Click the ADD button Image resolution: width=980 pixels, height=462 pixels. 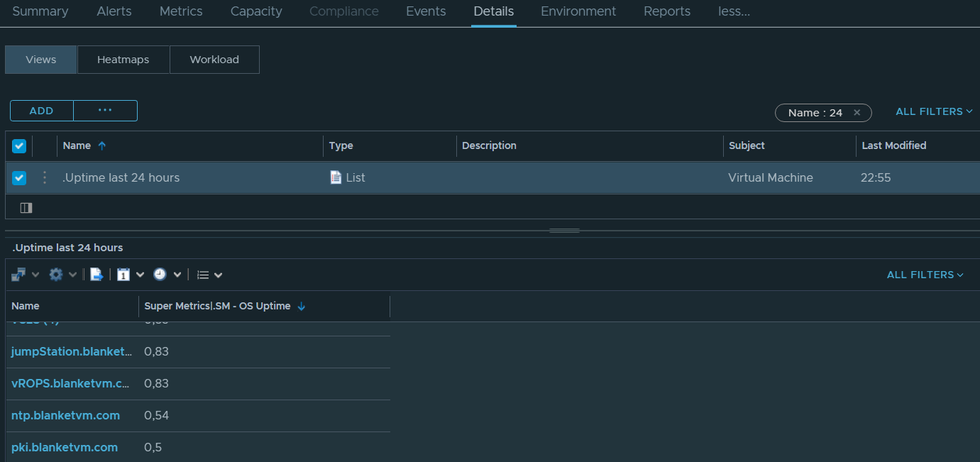pyautogui.click(x=41, y=111)
